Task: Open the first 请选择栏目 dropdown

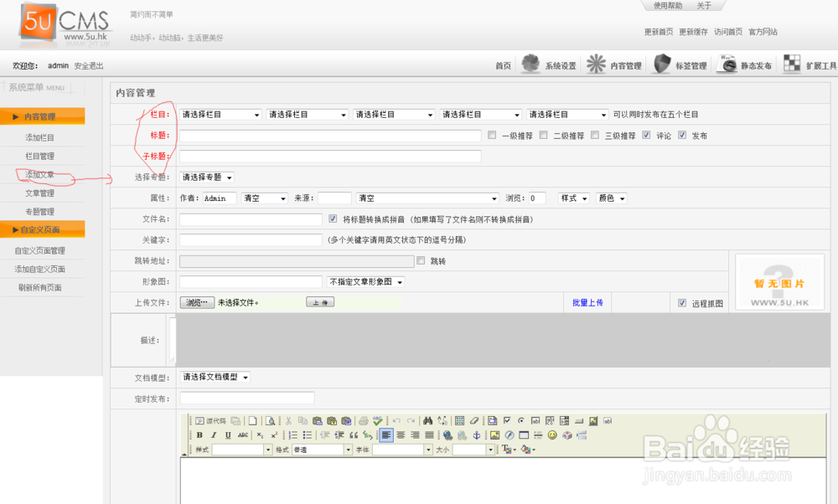Action: pyautogui.click(x=220, y=114)
